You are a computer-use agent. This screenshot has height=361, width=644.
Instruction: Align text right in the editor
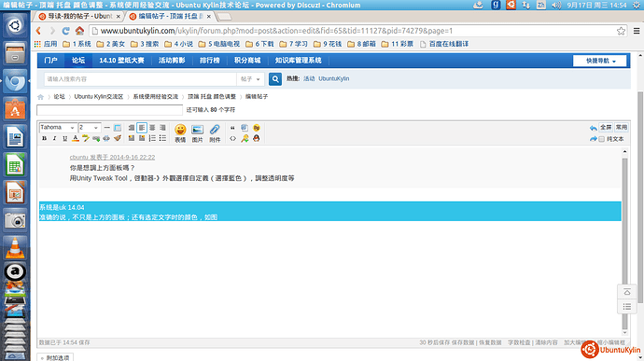tap(162, 128)
